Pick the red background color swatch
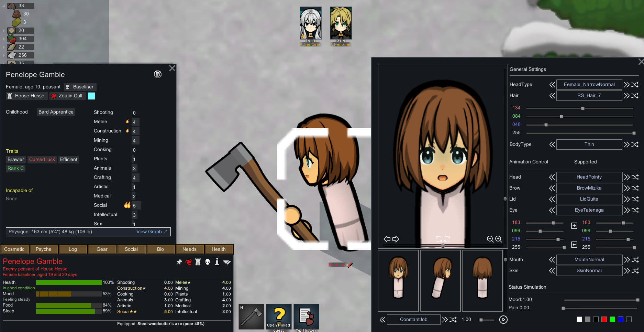The width and height of the screenshot is (644, 332). click(x=604, y=320)
